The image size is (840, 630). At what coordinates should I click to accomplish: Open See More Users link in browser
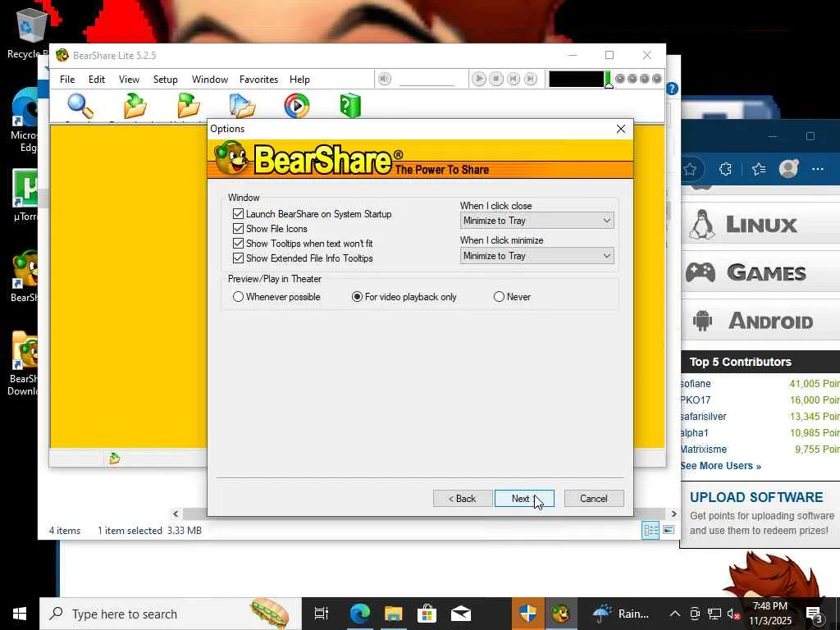point(720,466)
